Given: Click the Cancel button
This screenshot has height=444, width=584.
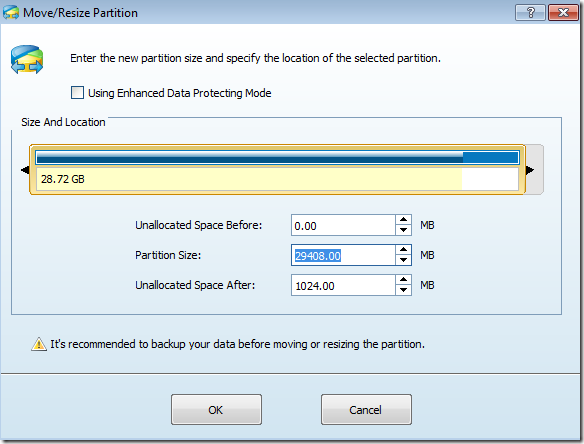Looking at the screenshot, I should pos(366,410).
